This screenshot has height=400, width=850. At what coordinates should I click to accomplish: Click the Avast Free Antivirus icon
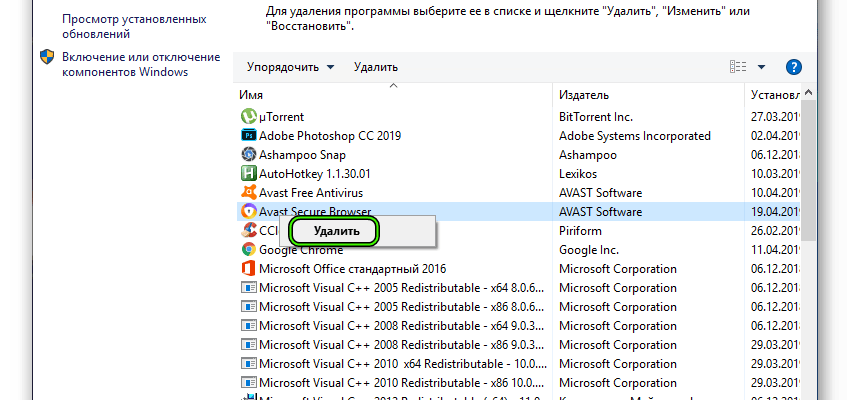[249, 193]
